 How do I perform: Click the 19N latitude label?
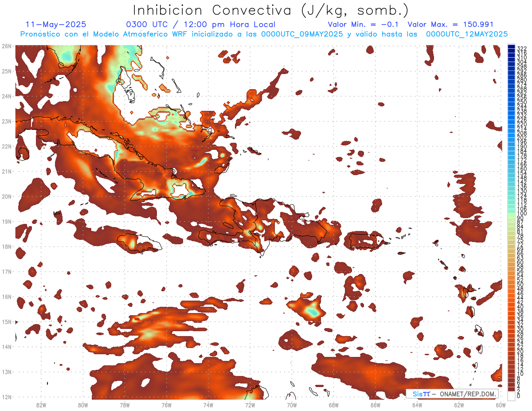[x=7, y=222]
